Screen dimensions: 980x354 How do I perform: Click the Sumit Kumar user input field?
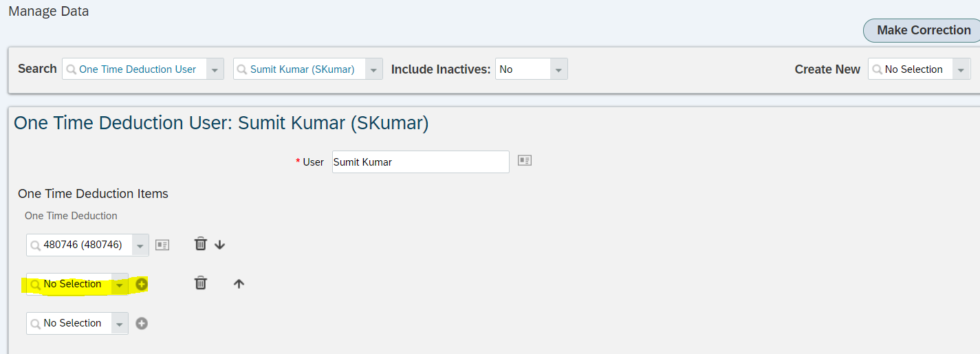point(421,162)
